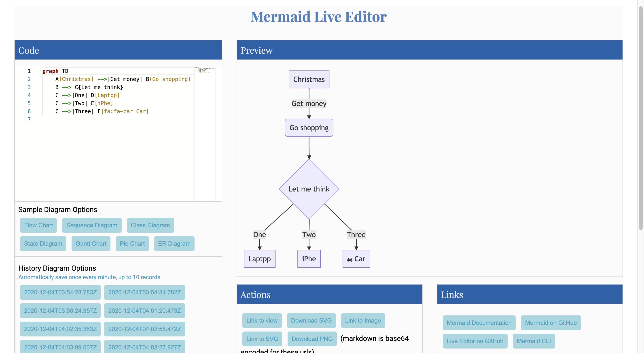Load the Flow Chart sample diagram

tap(38, 225)
